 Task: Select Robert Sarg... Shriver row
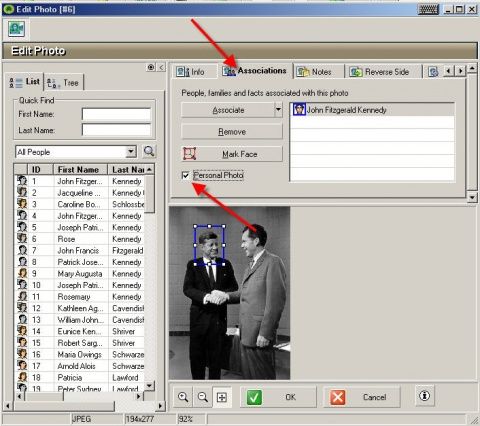tap(80, 343)
